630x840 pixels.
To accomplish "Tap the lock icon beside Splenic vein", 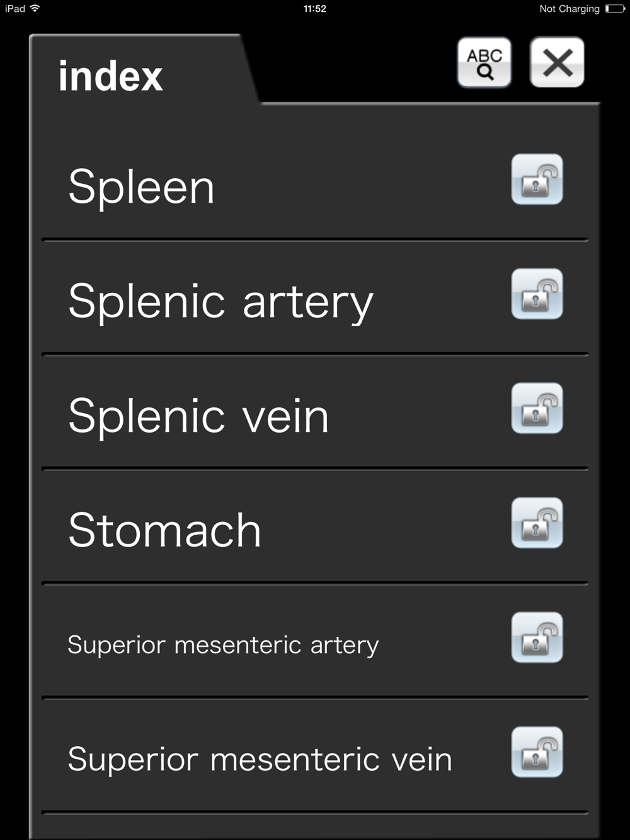I will pos(537,409).
